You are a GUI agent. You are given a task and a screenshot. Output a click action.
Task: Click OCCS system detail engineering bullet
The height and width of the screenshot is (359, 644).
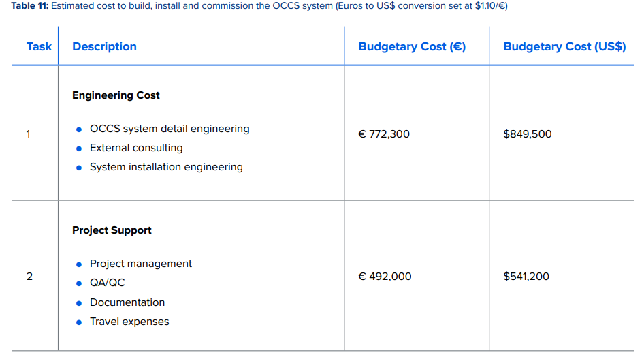coord(170,129)
